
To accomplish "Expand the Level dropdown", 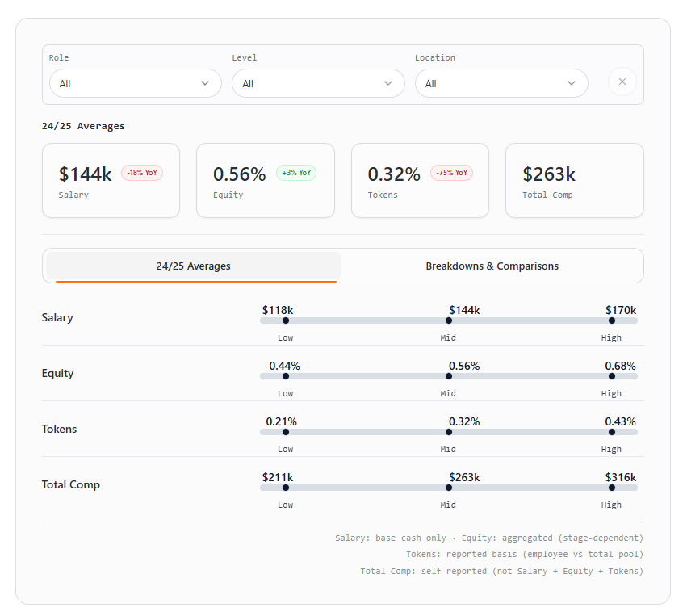I will pos(318,83).
